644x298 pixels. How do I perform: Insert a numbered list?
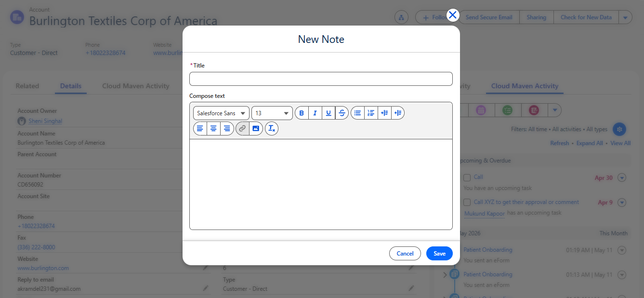coord(371,113)
